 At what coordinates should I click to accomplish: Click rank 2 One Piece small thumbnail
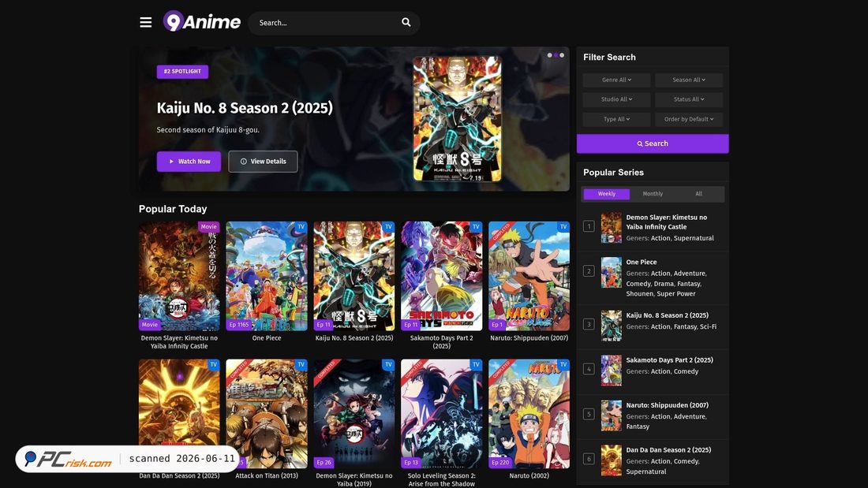click(x=611, y=272)
